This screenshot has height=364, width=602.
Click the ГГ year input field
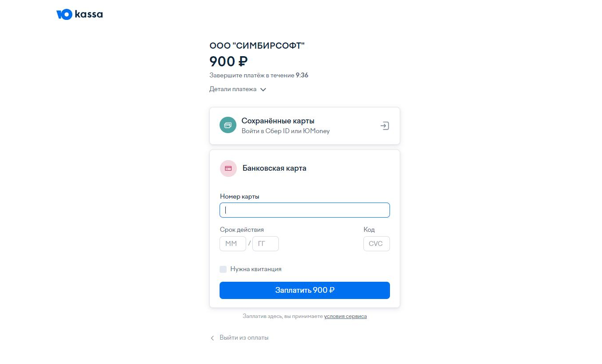click(x=265, y=244)
